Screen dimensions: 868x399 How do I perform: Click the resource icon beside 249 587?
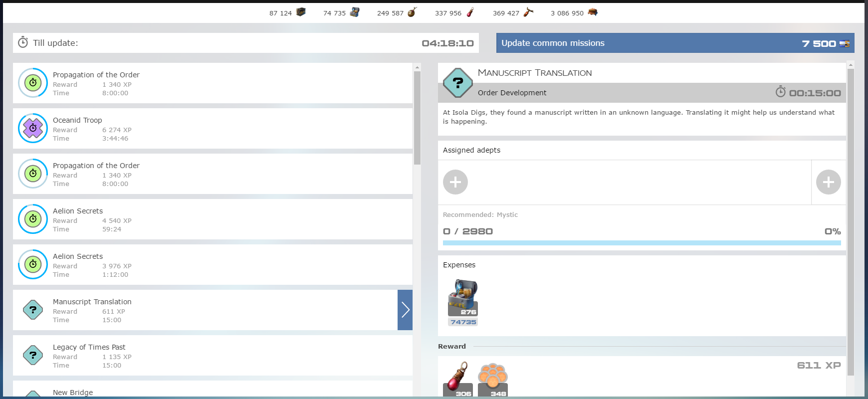(412, 12)
